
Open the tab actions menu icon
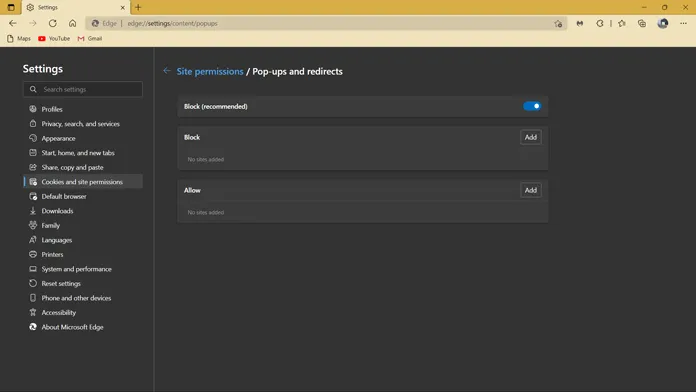11,8
